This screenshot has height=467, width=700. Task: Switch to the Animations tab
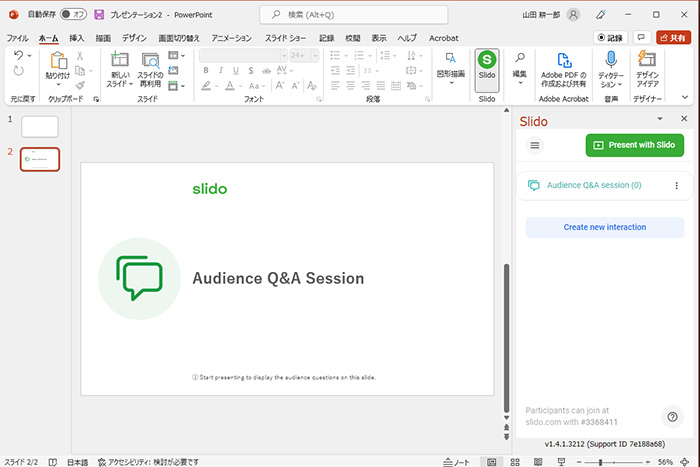tap(232, 38)
